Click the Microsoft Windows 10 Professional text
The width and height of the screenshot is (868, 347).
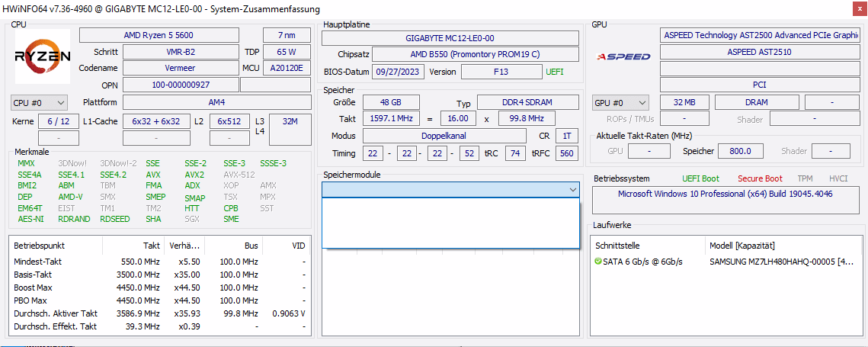pyautogui.click(x=725, y=194)
